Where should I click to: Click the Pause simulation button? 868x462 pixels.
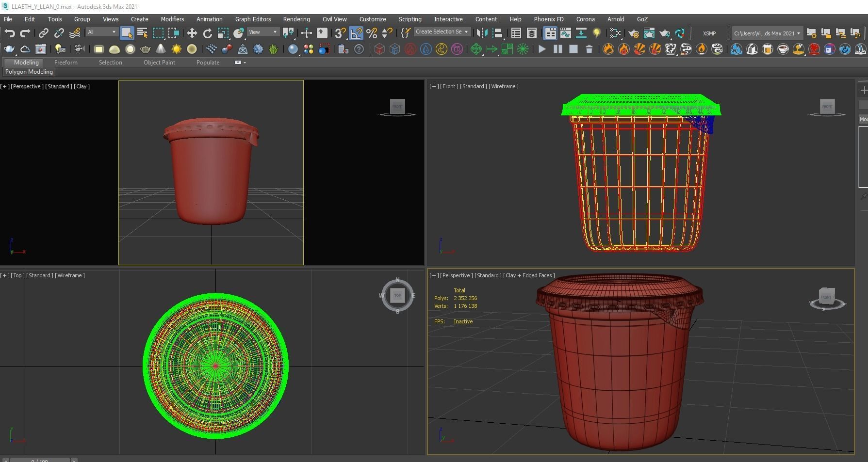(x=558, y=49)
